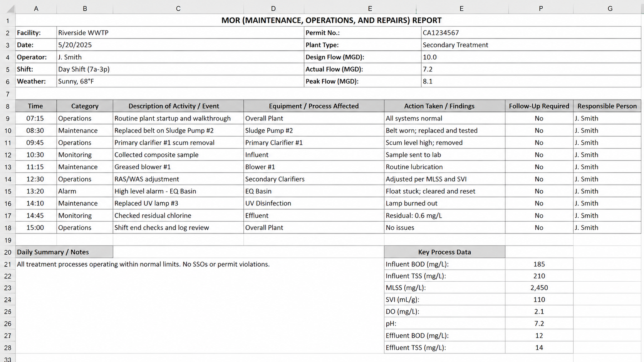Click the Influent TSS value '210'
This screenshot has width=644, height=362.
tap(539, 276)
